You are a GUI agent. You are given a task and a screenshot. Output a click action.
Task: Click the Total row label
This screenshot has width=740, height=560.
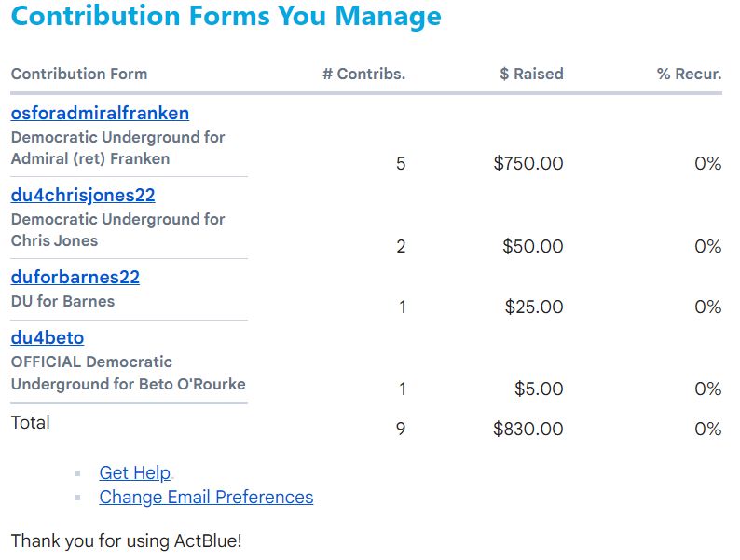point(31,423)
